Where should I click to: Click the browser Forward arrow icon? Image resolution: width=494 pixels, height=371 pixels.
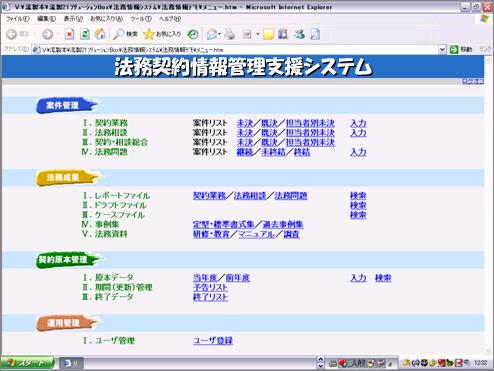tap(47, 34)
